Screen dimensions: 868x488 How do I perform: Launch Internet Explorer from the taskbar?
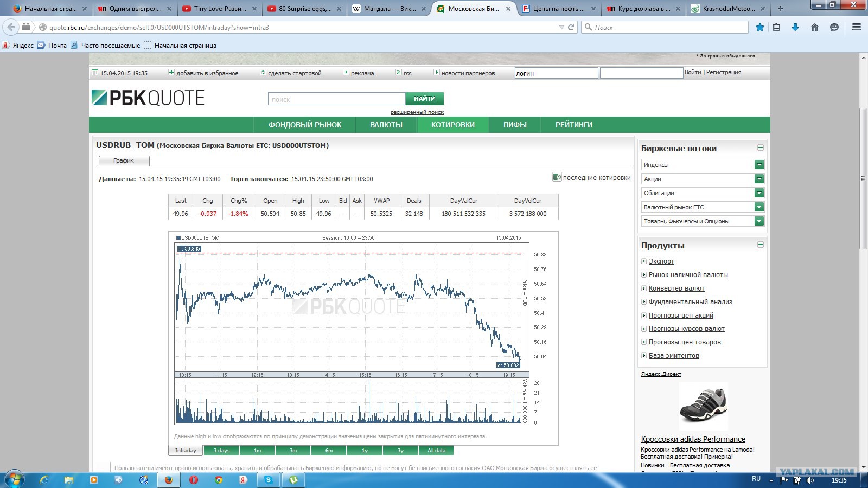(x=44, y=480)
